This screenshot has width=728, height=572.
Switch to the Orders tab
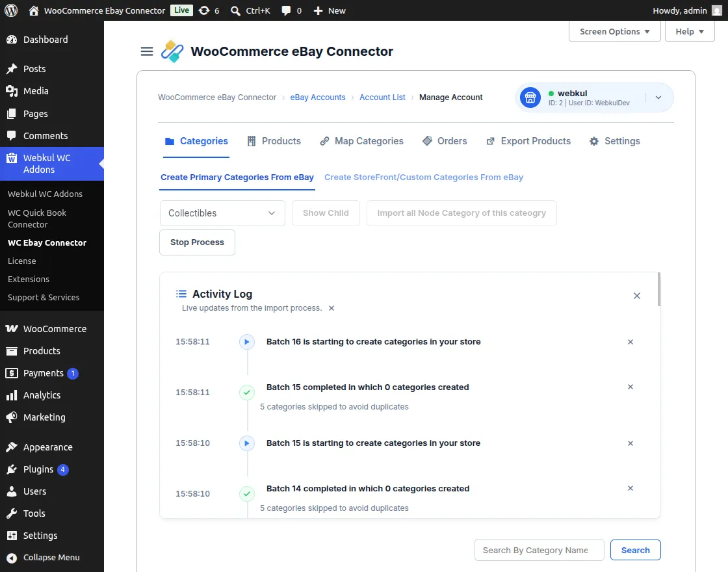[x=445, y=141]
